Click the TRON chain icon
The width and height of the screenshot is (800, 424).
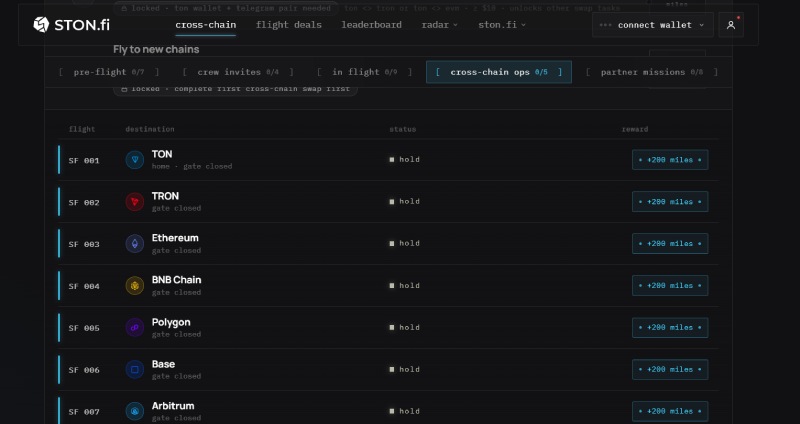click(x=135, y=202)
